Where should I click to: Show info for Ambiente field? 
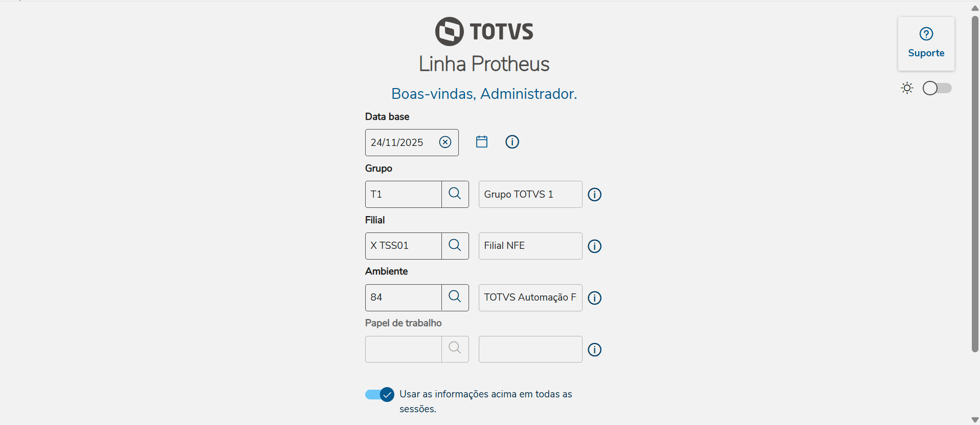click(x=594, y=298)
